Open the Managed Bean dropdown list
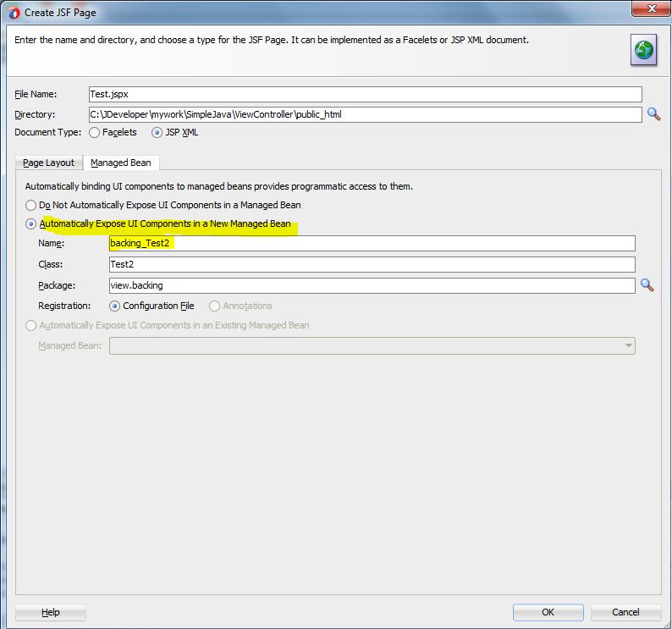Screen dimensions: 672x629 click(372, 345)
